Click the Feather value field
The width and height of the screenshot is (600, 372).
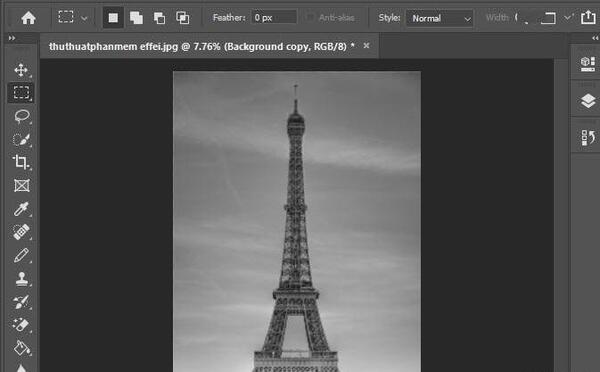point(274,18)
